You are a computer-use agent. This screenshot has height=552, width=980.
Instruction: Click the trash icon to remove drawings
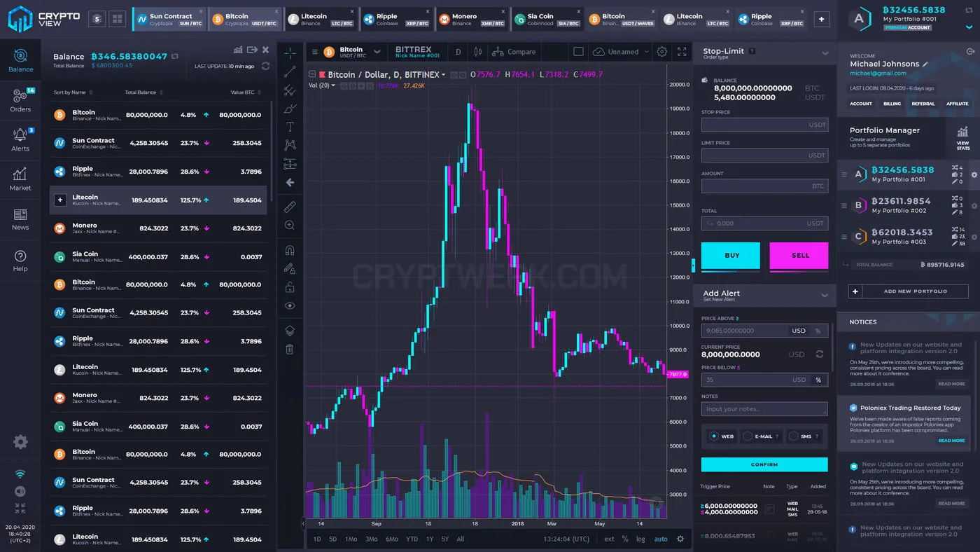(x=290, y=349)
